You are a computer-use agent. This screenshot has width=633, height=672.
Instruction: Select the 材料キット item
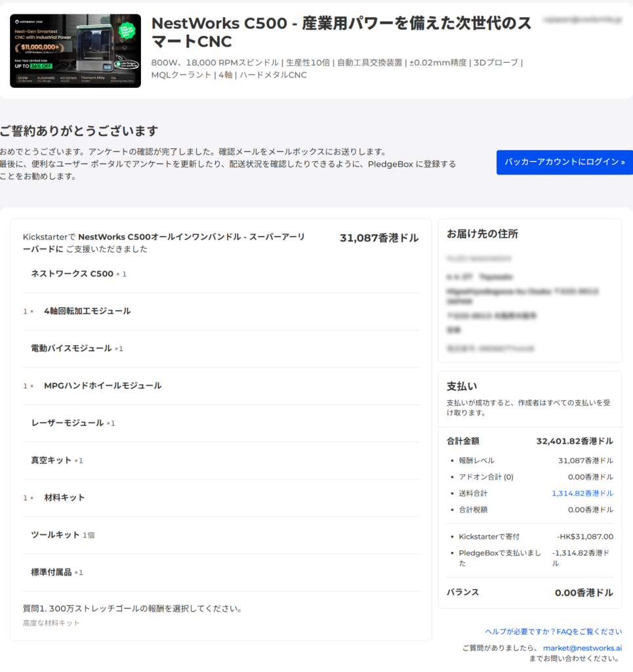click(64, 498)
